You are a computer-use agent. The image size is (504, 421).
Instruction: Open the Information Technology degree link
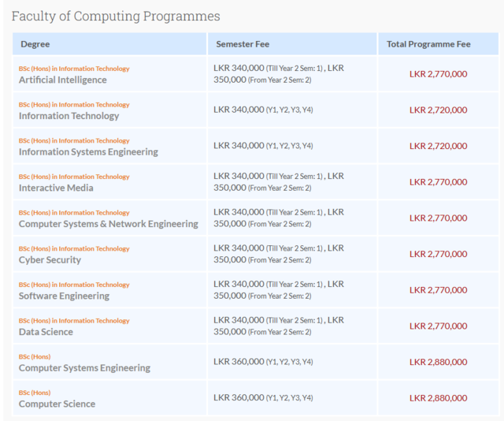[x=69, y=116]
